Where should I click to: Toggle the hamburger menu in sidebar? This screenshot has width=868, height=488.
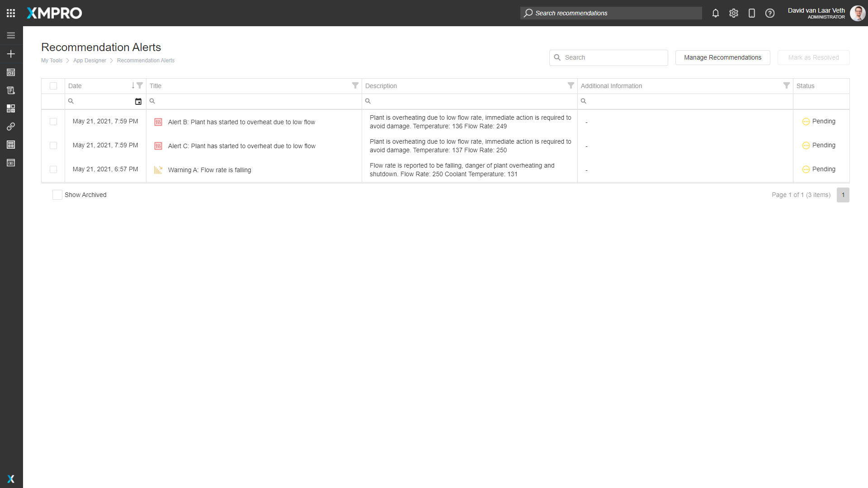11,36
